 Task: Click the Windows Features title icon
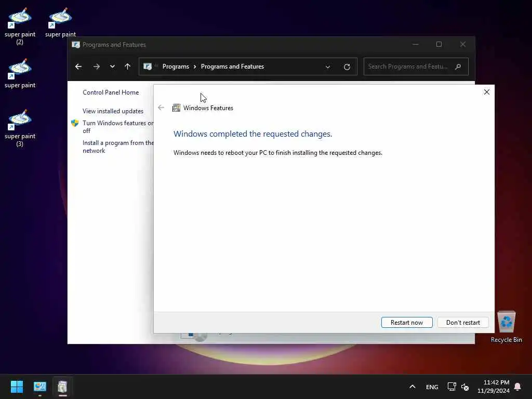coord(176,108)
